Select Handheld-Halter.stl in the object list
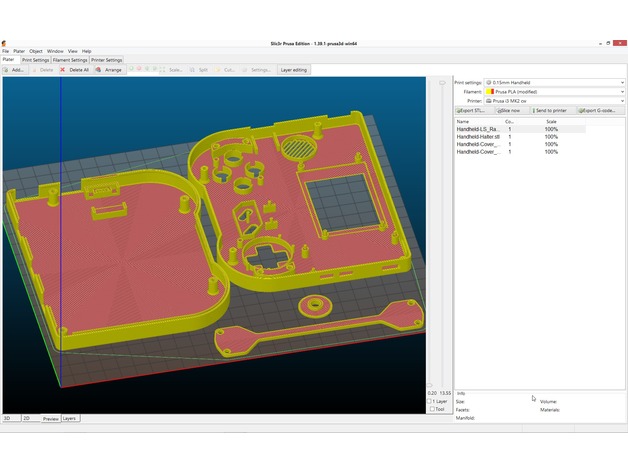 [x=477, y=137]
